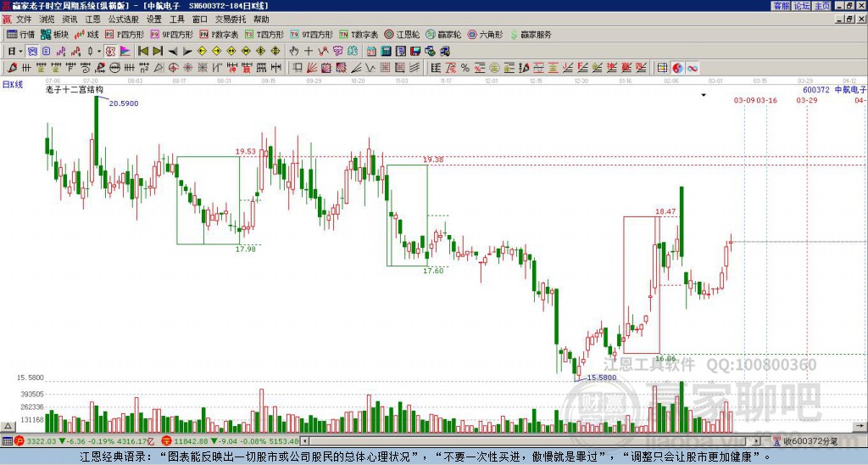Select the 日K线 label
This screenshot has height=465, width=868.
click(x=13, y=84)
